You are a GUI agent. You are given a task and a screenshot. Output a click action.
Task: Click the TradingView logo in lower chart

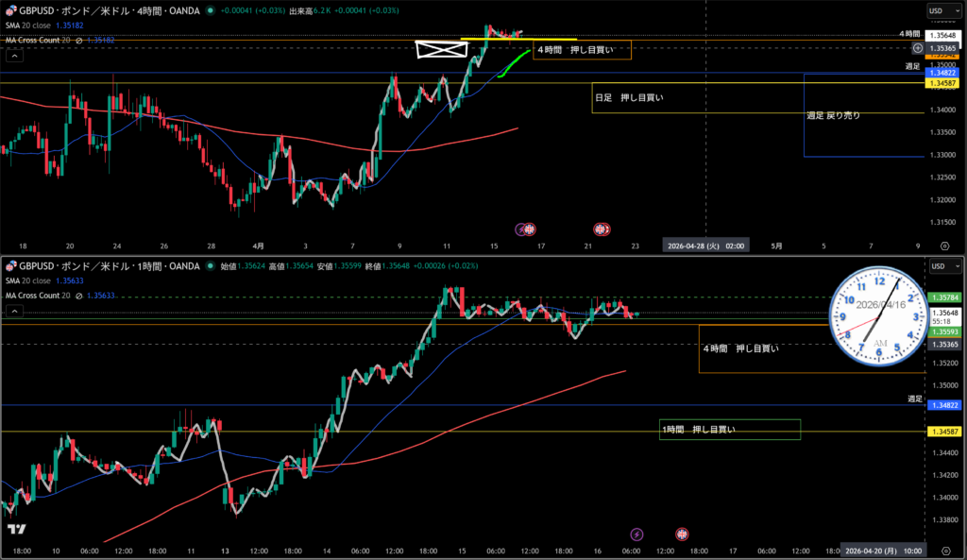[x=14, y=531]
